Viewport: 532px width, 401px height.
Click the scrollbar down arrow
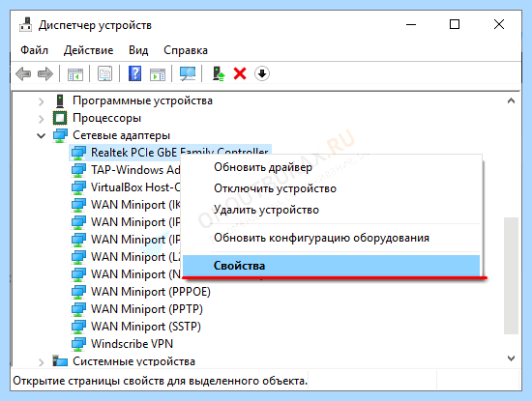pos(511,358)
